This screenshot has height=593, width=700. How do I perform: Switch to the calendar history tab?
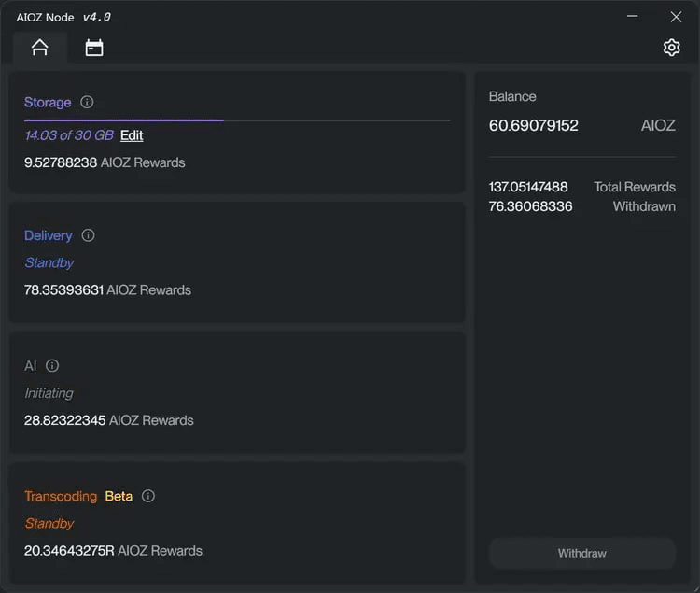94,48
